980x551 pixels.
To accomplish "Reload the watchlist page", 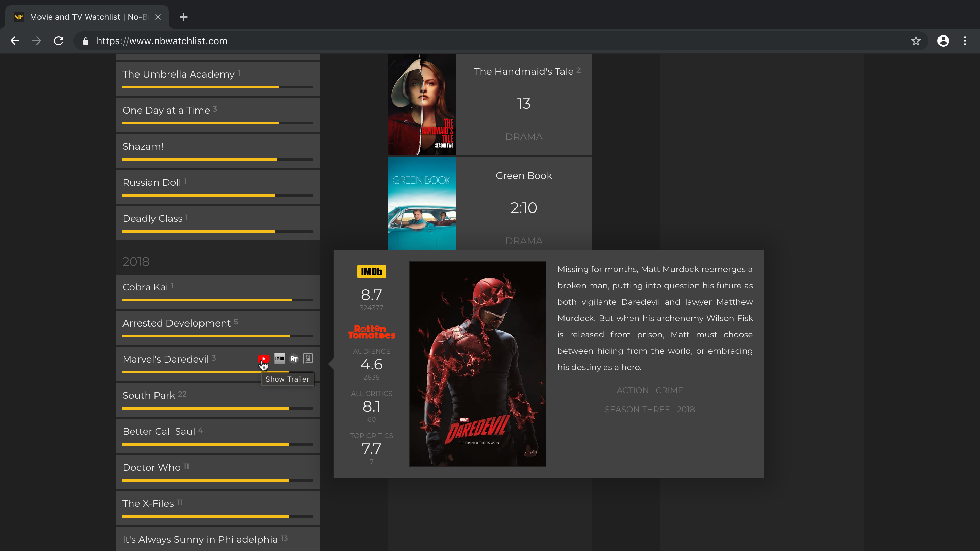I will [x=59, y=41].
